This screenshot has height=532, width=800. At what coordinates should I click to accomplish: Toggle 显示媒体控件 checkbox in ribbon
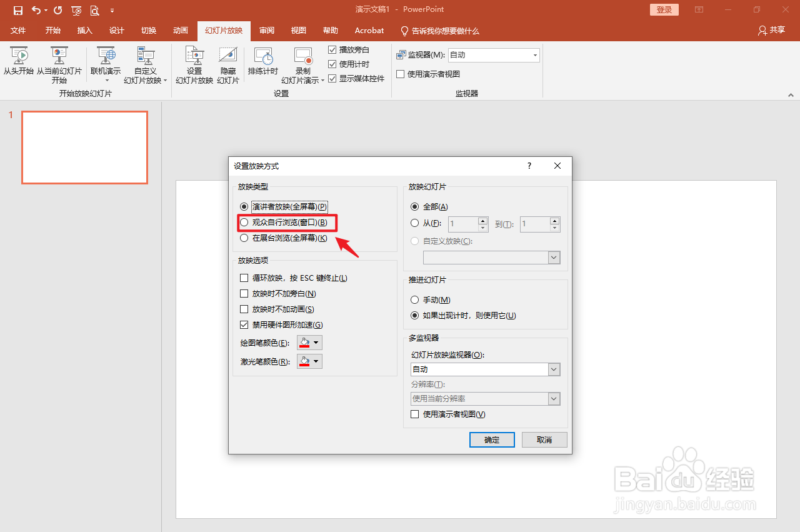[332, 78]
